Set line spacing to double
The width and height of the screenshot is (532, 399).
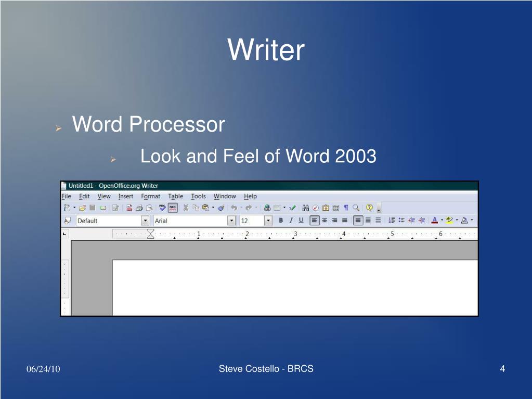coord(378,221)
